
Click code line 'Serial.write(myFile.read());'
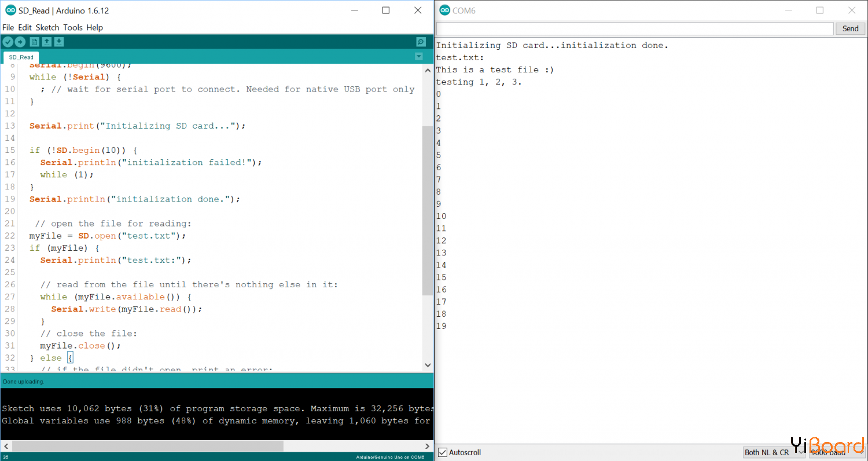pos(127,309)
